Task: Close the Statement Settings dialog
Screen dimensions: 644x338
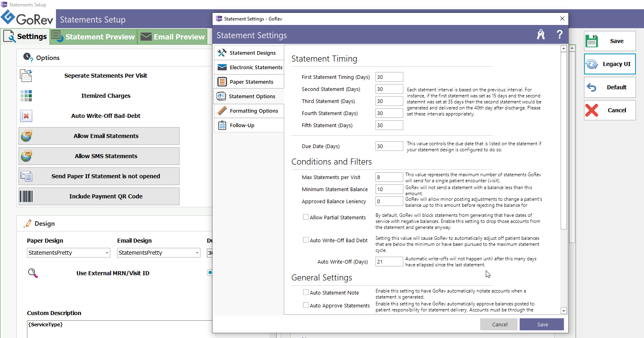Action: (x=562, y=19)
